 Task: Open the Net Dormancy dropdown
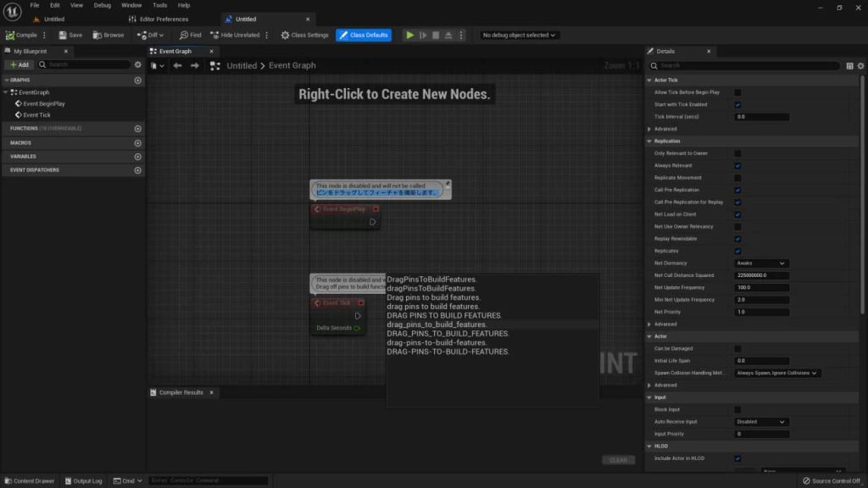[760, 263]
